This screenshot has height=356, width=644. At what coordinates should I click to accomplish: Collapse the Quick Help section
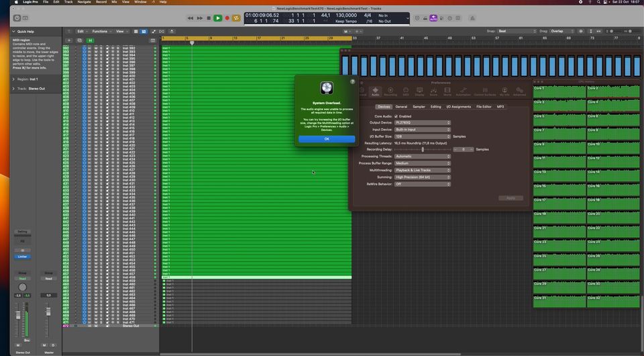point(13,32)
